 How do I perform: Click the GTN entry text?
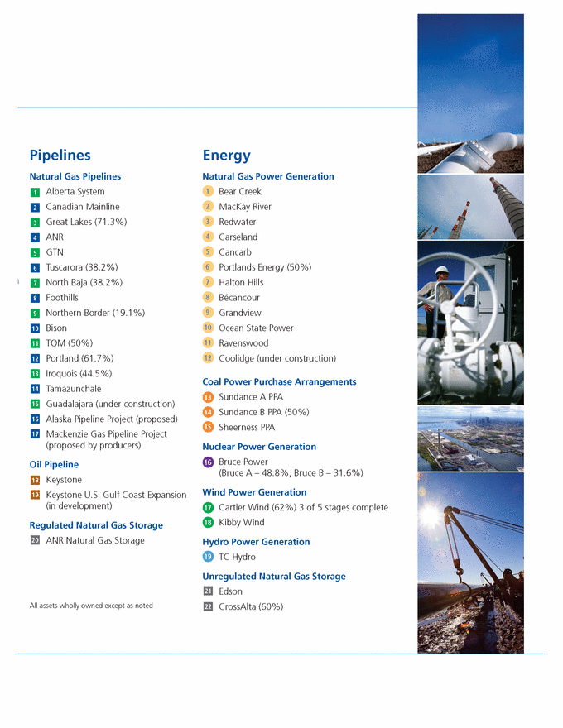click(55, 252)
